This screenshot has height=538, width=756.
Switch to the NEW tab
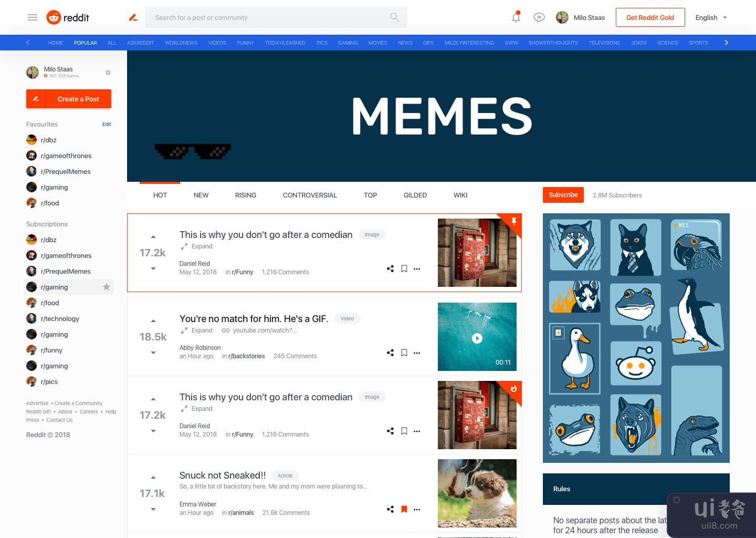[x=201, y=195]
